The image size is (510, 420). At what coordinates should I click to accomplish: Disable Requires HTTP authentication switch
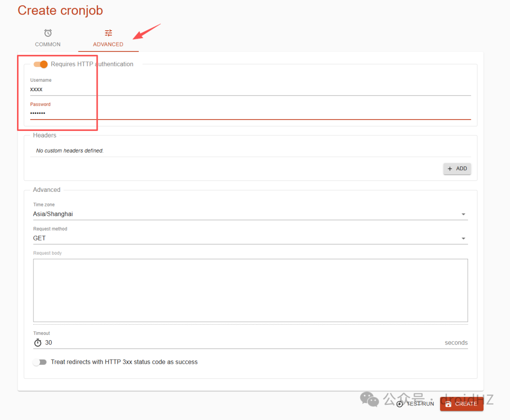(x=41, y=64)
